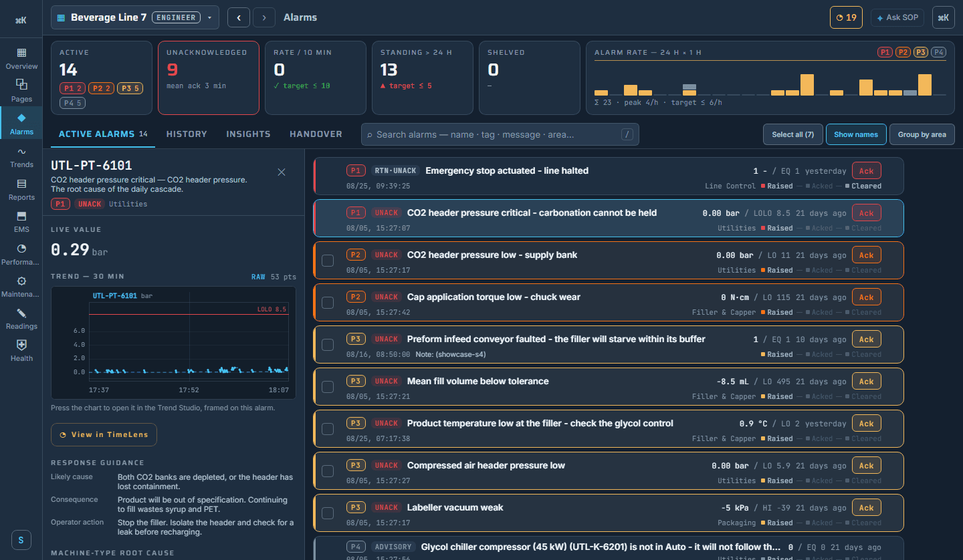Go to Pages in the sidebar
The height and width of the screenshot is (560, 963).
click(x=21, y=91)
